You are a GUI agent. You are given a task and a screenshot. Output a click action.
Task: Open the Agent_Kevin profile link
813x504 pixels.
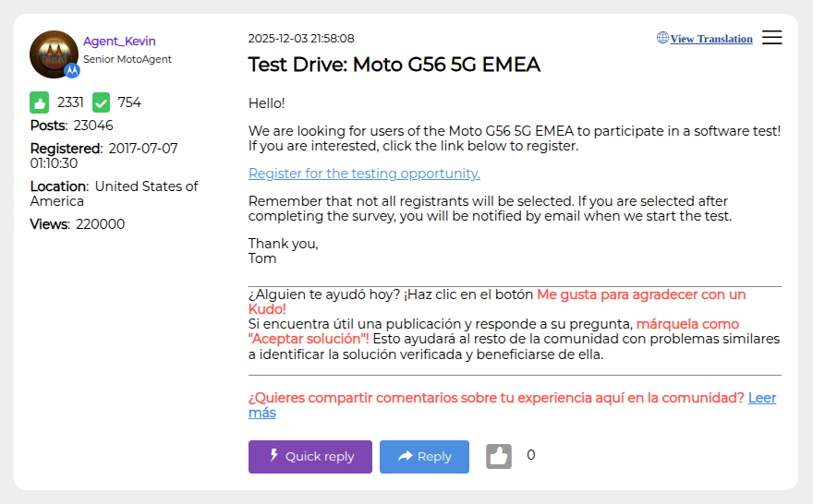(x=119, y=42)
